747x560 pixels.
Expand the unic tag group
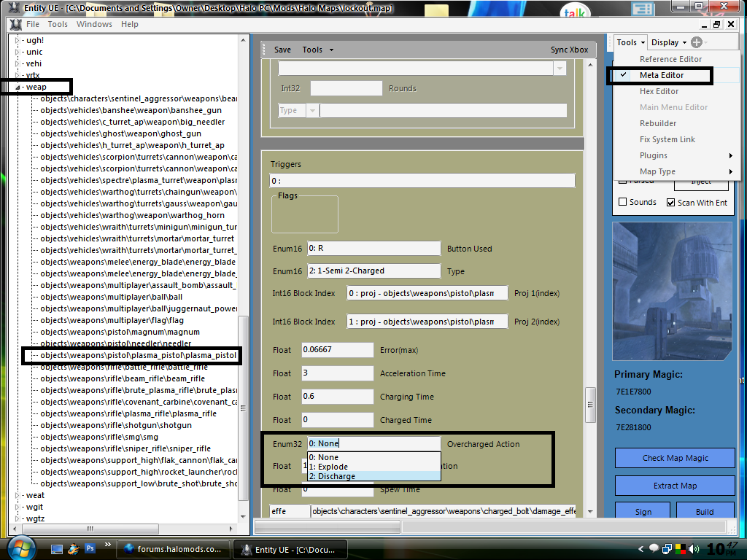18,52
